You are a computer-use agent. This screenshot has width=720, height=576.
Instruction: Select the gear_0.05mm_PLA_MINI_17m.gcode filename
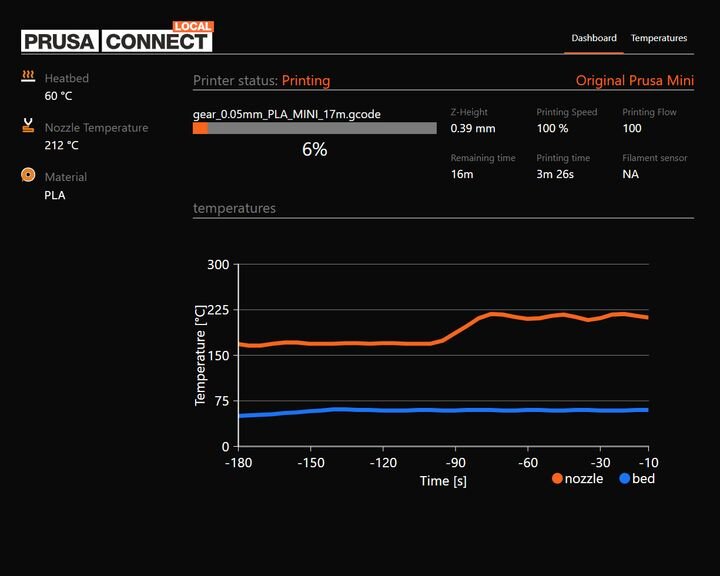pyautogui.click(x=286, y=114)
